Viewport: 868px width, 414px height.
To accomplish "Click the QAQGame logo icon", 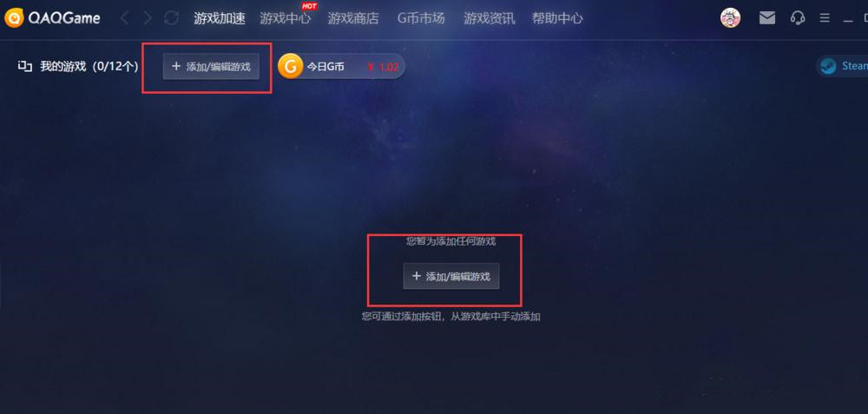I will [x=14, y=17].
